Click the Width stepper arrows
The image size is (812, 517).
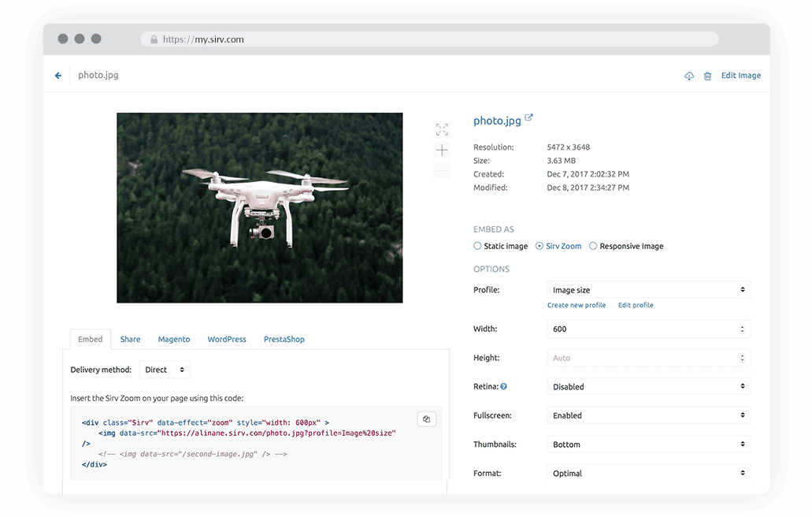pos(742,329)
